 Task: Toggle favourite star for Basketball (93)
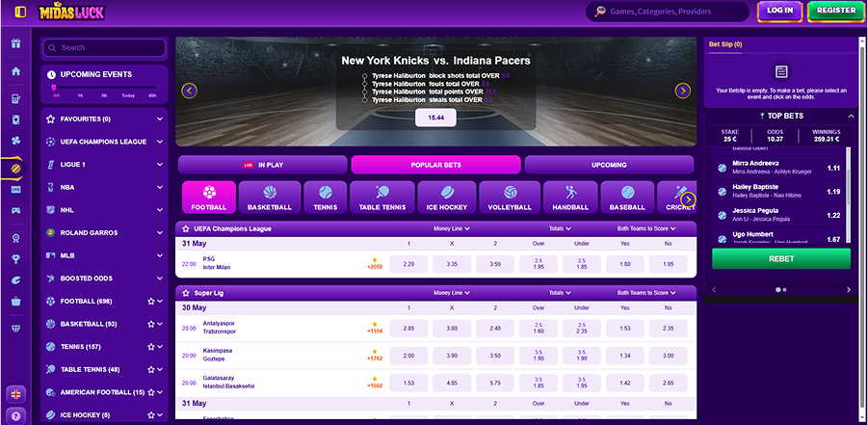(150, 324)
